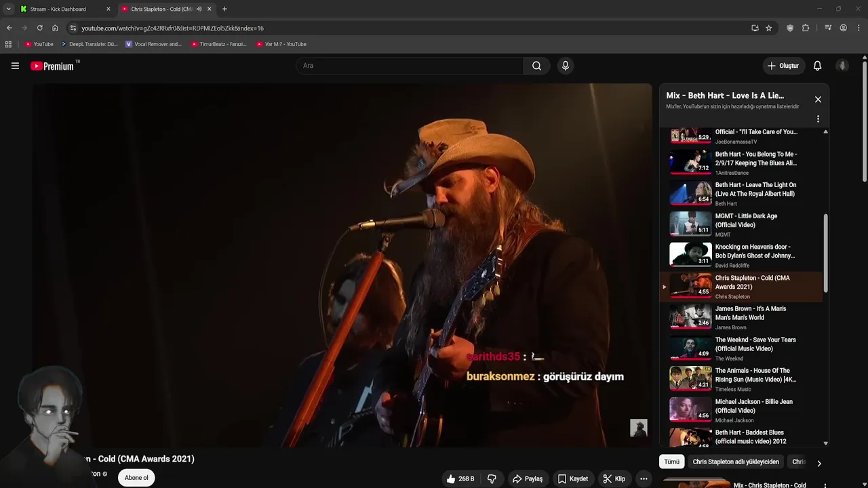Play James Brown - It's A Man's World

pos(743,317)
